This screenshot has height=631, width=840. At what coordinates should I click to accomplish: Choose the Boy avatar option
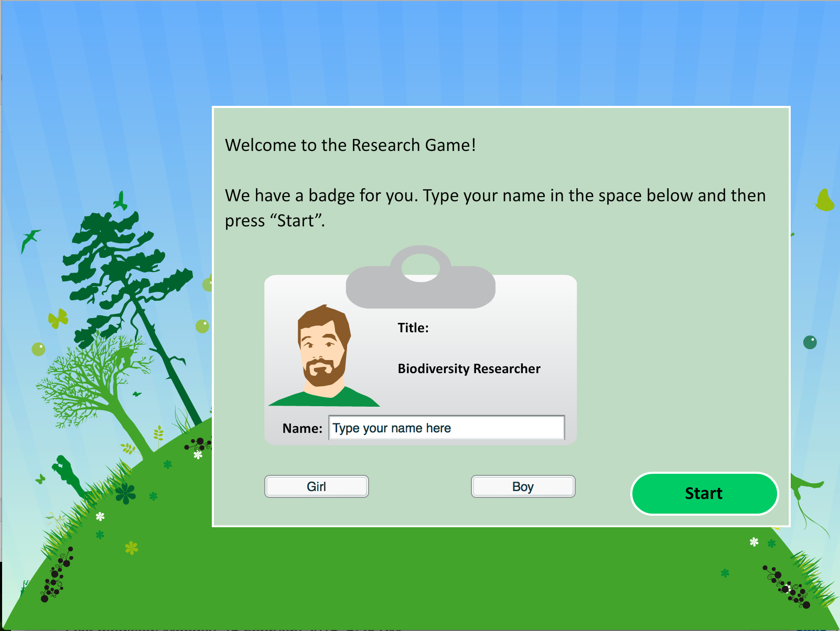(x=523, y=486)
